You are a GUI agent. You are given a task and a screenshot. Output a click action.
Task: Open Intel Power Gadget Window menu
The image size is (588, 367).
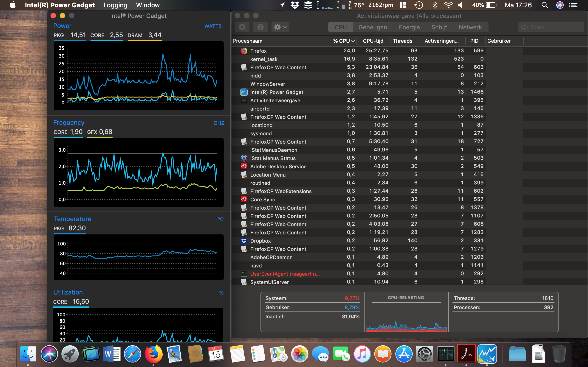pos(148,5)
